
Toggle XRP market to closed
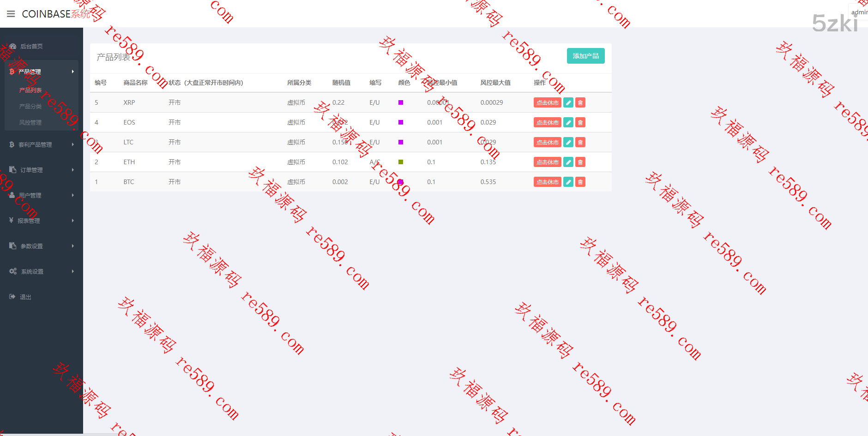[x=547, y=102]
